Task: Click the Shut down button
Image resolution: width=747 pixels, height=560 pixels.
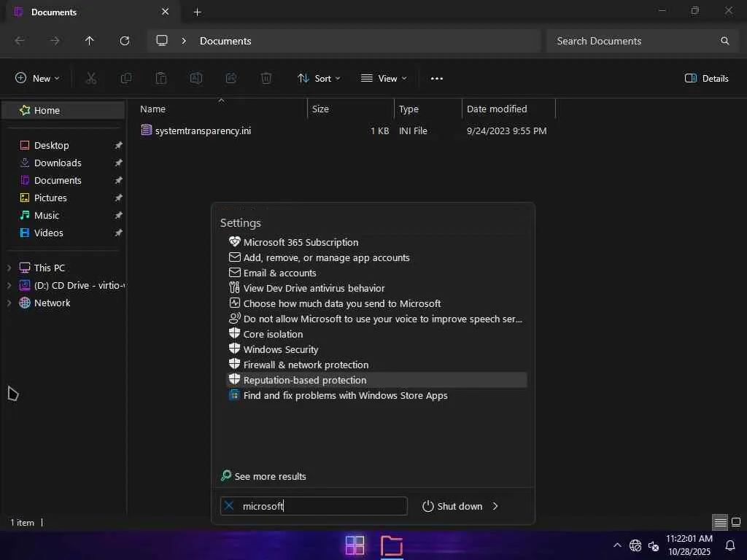Action: [x=452, y=506]
